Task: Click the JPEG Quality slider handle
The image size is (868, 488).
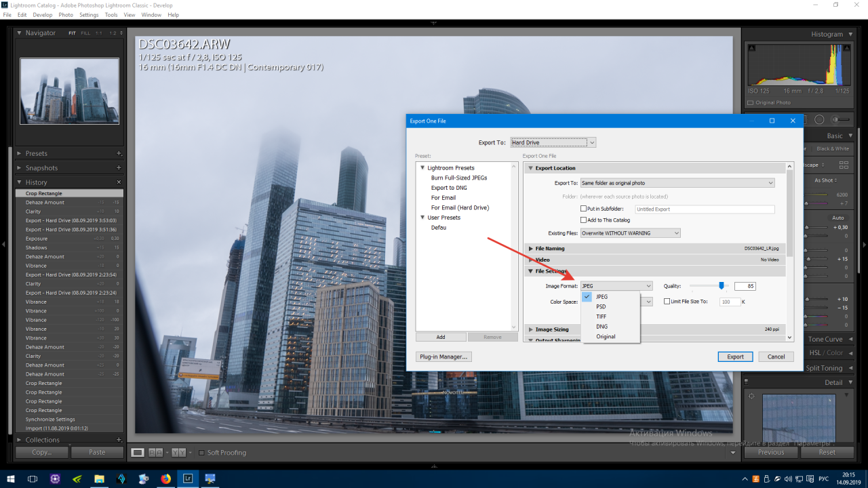Action: click(722, 286)
